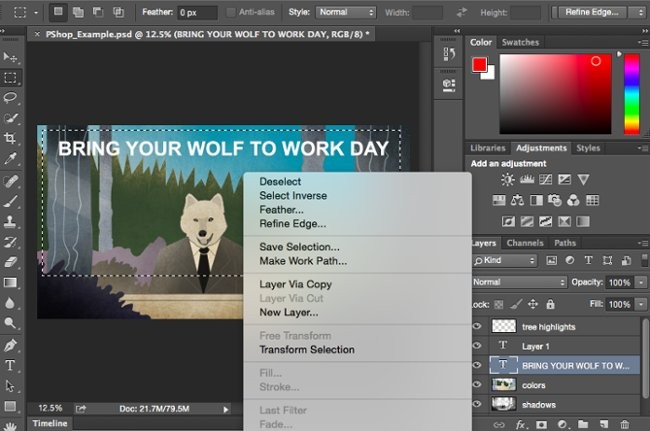Click Deselect in the context menu
Viewport: 650px width, 431px height.
(x=280, y=182)
